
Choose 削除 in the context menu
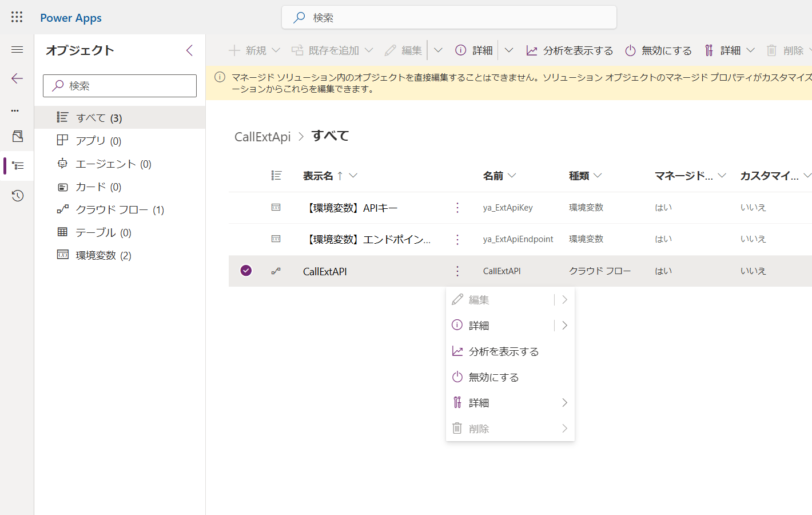pyautogui.click(x=510, y=429)
